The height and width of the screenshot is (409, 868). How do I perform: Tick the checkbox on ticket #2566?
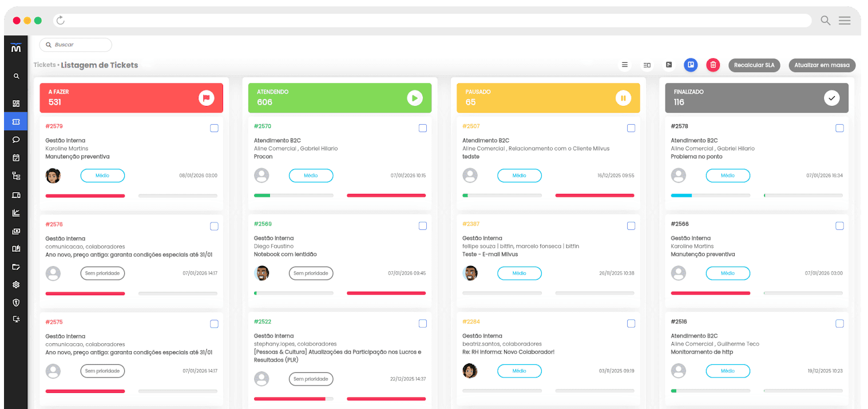point(839,226)
